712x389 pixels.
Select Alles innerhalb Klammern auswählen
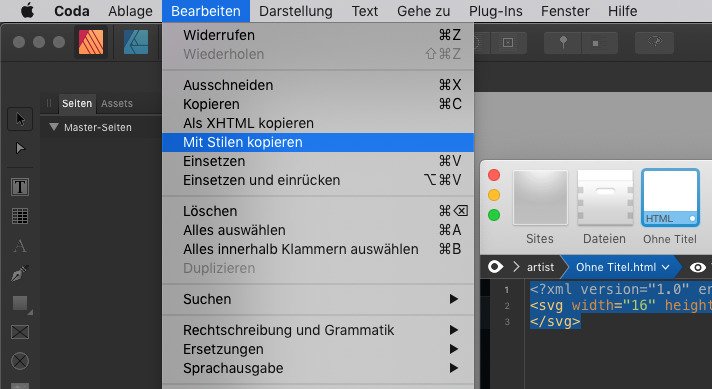point(318,249)
